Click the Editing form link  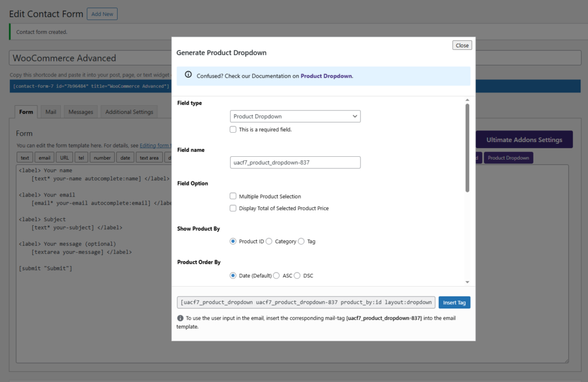pyautogui.click(x=155, y=145)
